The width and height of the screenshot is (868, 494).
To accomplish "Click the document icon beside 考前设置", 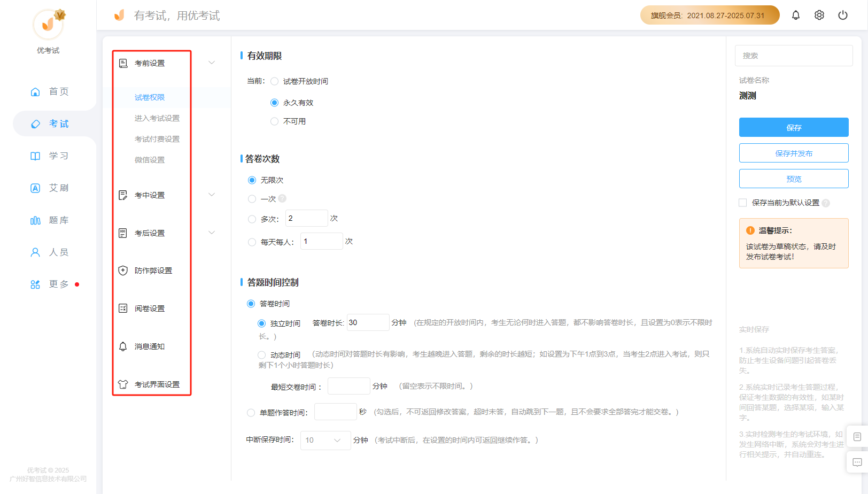I will tap(123, 63).
